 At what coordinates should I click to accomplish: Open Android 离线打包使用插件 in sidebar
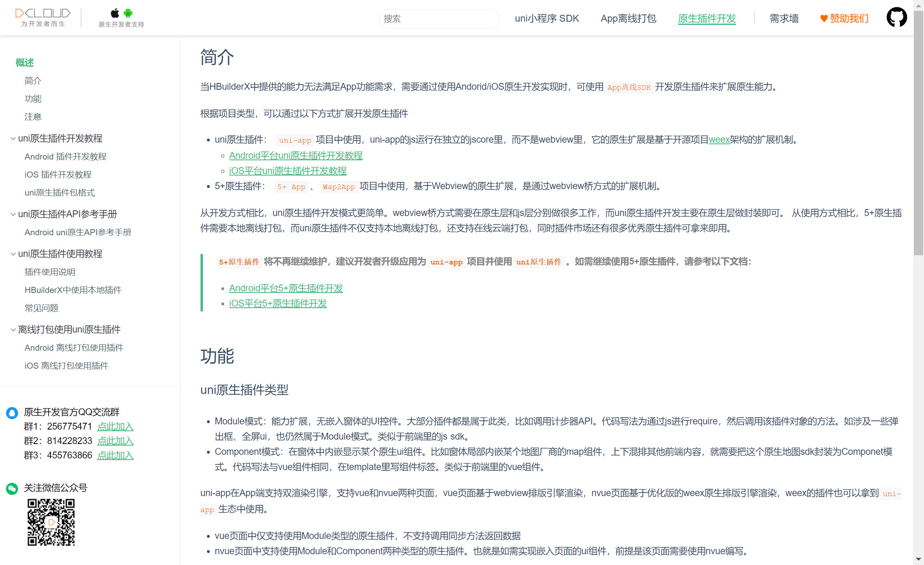coord(74,347)
